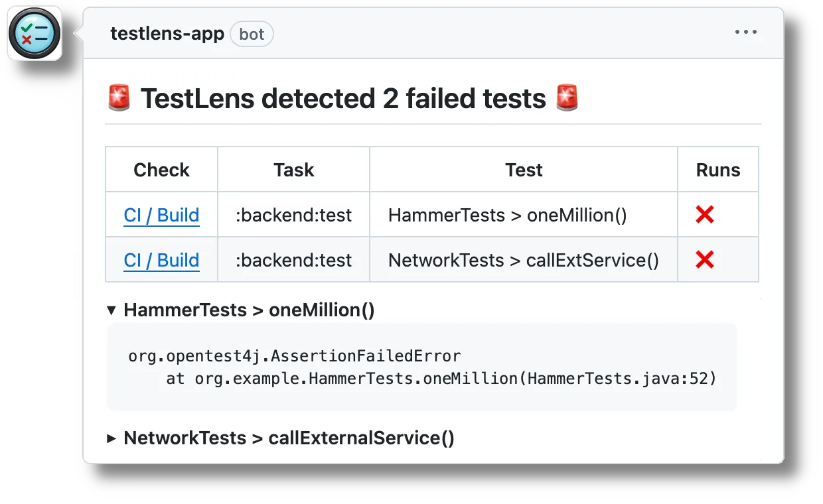Open the first CI / Build check link
Screen dimensions: 823x504
161,215
